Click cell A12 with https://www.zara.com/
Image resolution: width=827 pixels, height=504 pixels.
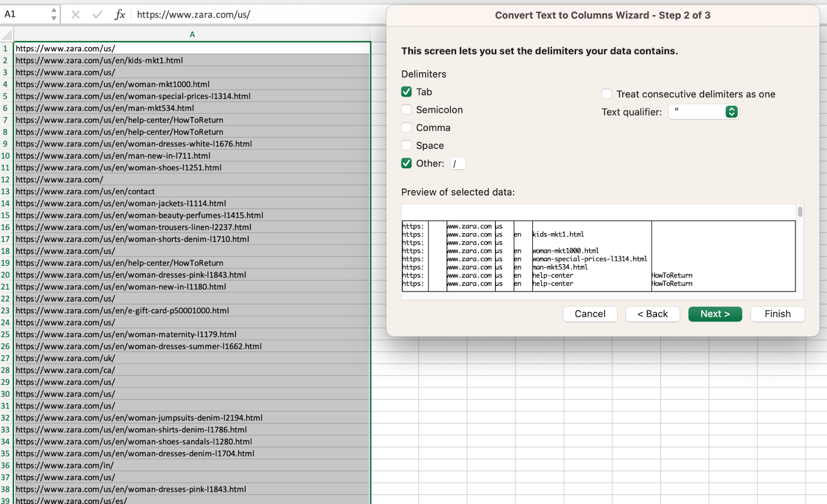pos(192,179)
